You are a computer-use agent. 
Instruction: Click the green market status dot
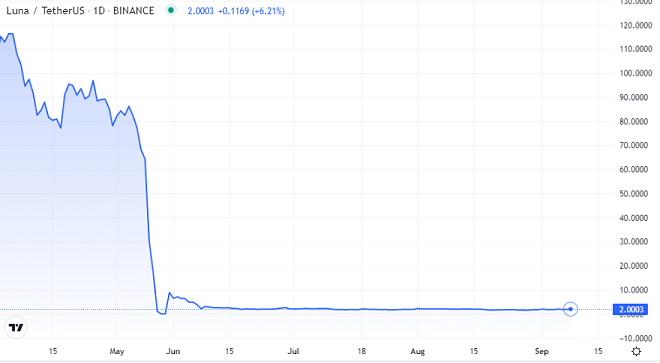click(171, 10)
